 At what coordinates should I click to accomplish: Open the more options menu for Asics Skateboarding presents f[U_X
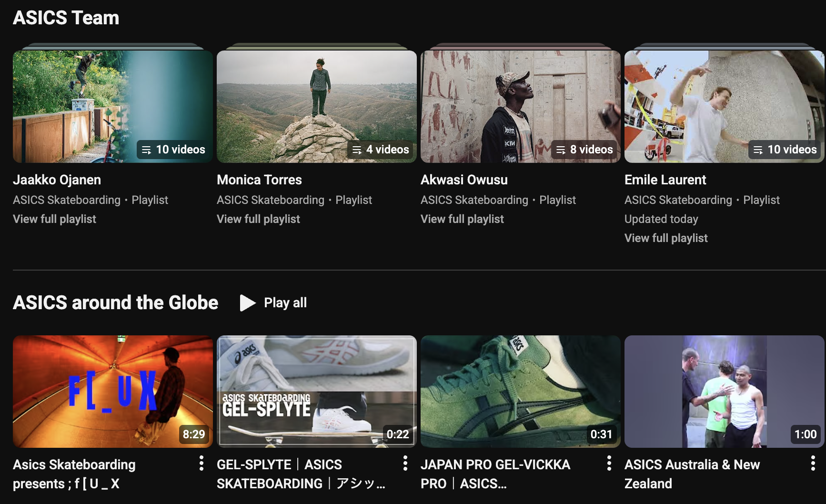pos(201,463)
